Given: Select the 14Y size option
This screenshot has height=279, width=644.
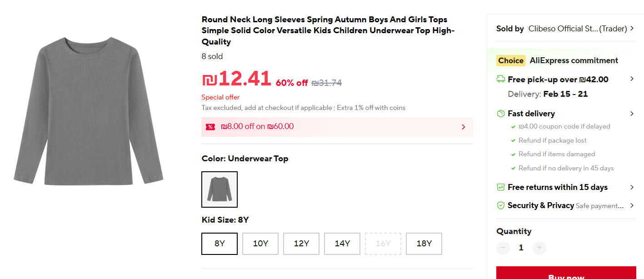Looking at the screenshot, I should coord(342,244).
